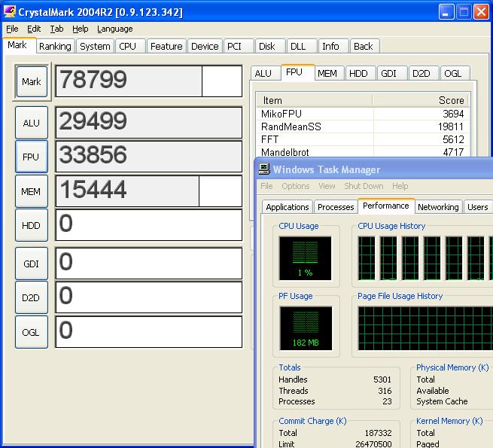This screenshot has width=493, height=448.
Task: Open the Device tab
Action: (205, 46)
